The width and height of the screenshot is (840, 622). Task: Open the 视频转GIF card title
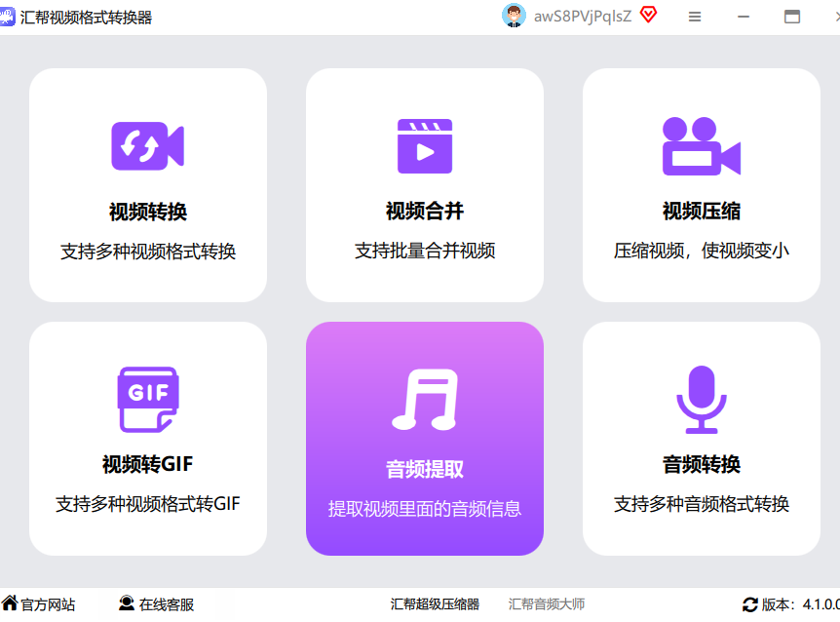pos(148,464)
